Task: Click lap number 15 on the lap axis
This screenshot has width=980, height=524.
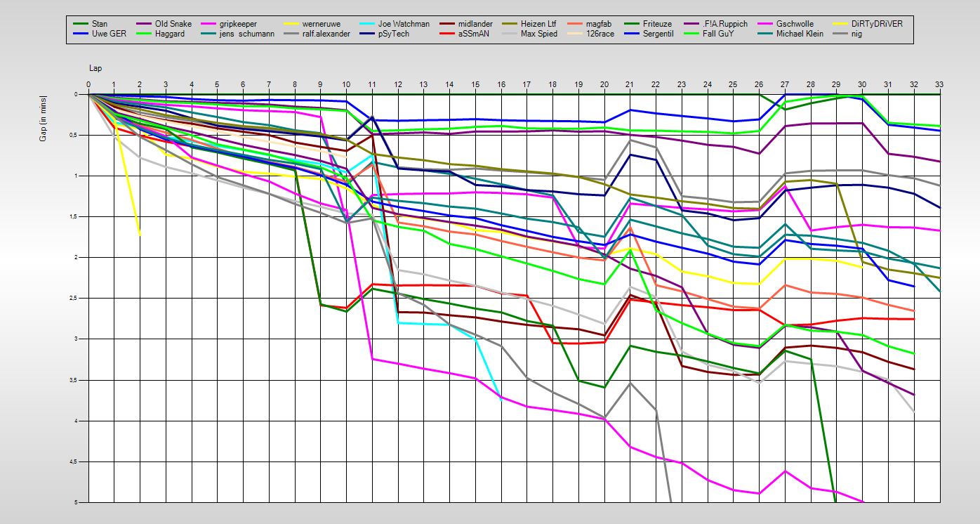Action: pos(475,84)
